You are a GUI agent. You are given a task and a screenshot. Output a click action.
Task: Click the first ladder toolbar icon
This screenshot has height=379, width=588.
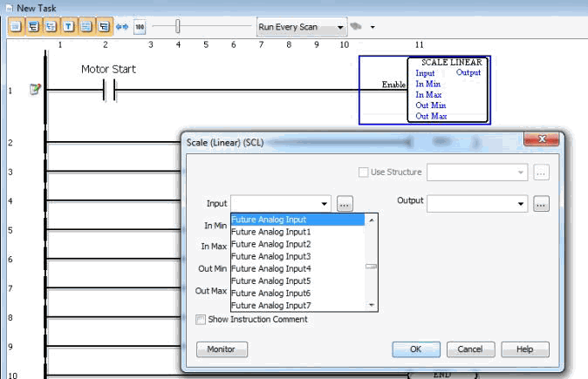click(x=16, y=26)
